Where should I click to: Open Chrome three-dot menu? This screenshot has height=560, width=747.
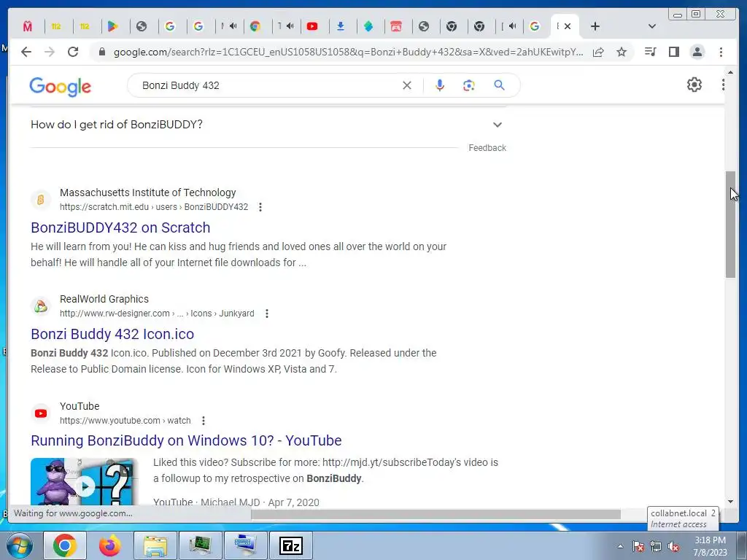click(721, 52)
